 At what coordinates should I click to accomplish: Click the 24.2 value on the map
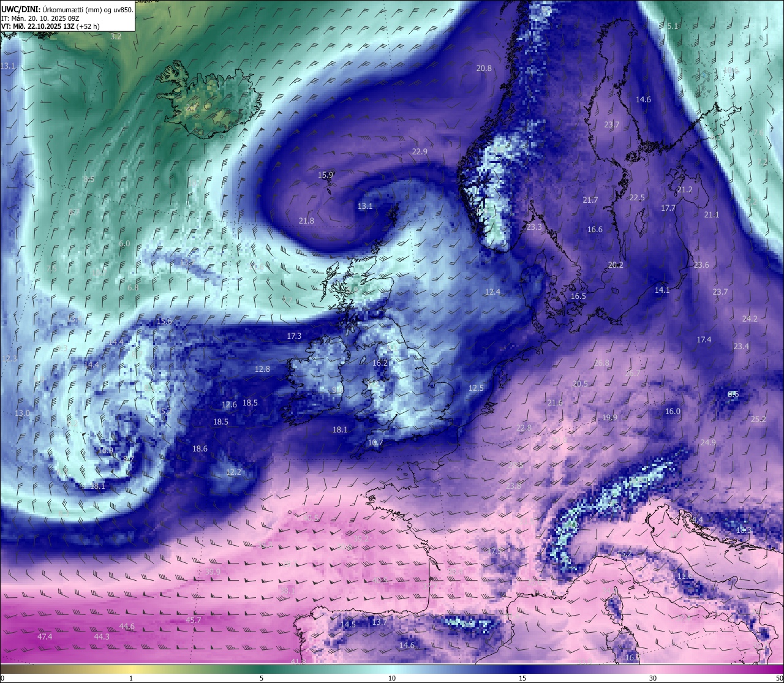(750, 319)
